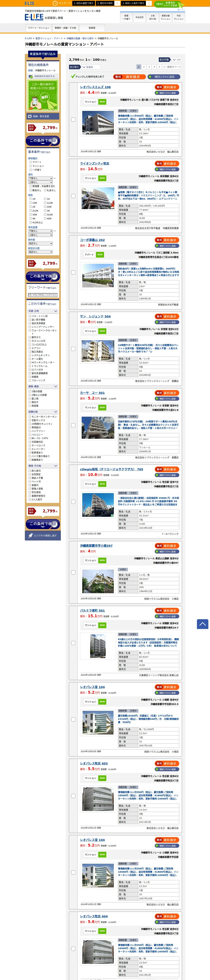Open 中古住宅 navigation item
The width and height of the screenshot is (210, 980).
[x=140, y=17]
